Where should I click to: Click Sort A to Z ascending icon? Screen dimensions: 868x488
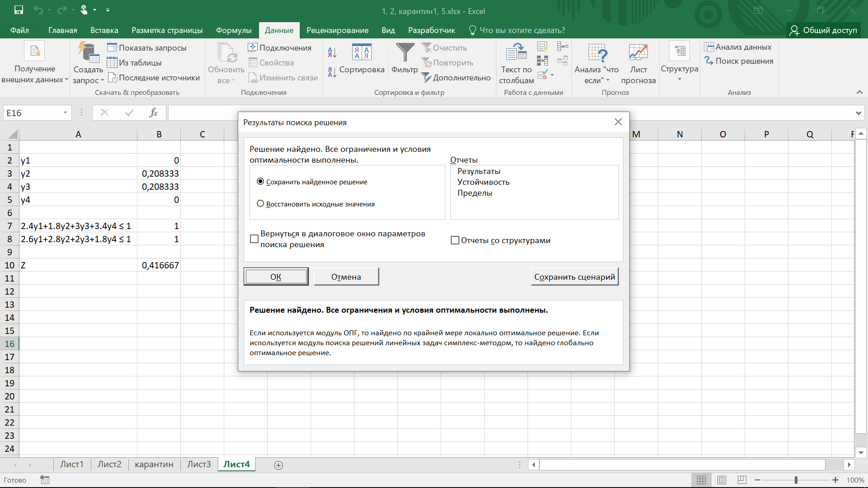click(x=332, y=53)
